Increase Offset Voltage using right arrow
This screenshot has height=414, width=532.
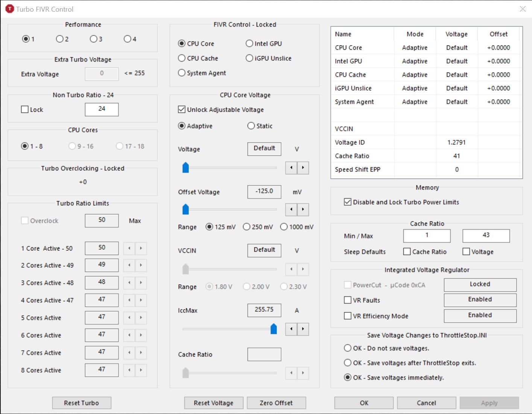coord(303,209)
